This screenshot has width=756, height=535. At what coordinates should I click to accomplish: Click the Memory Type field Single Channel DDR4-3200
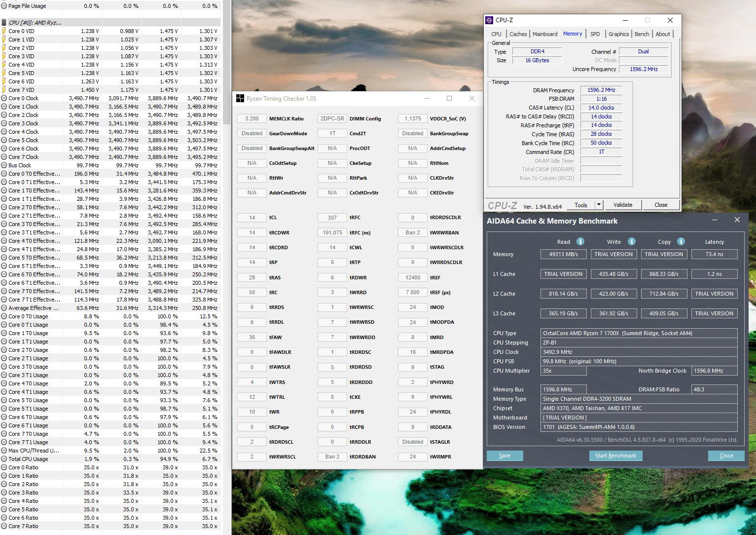(x=639, y=399)
